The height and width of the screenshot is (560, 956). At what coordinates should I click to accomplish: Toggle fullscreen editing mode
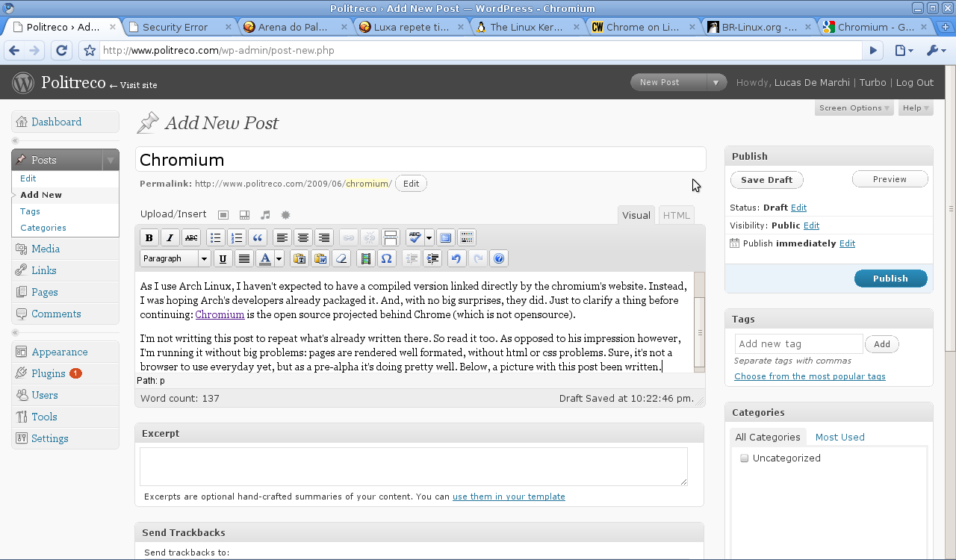[x=446, y=237]
